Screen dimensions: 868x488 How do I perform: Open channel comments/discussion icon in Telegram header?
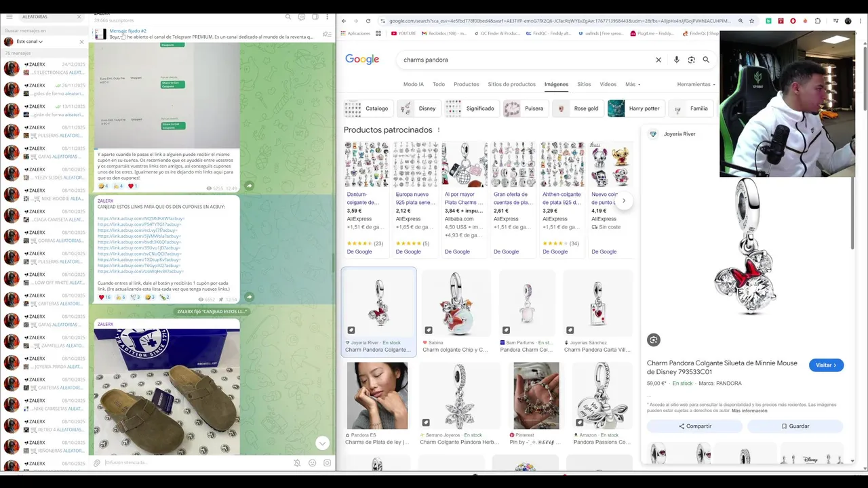(x=302, y=16)
